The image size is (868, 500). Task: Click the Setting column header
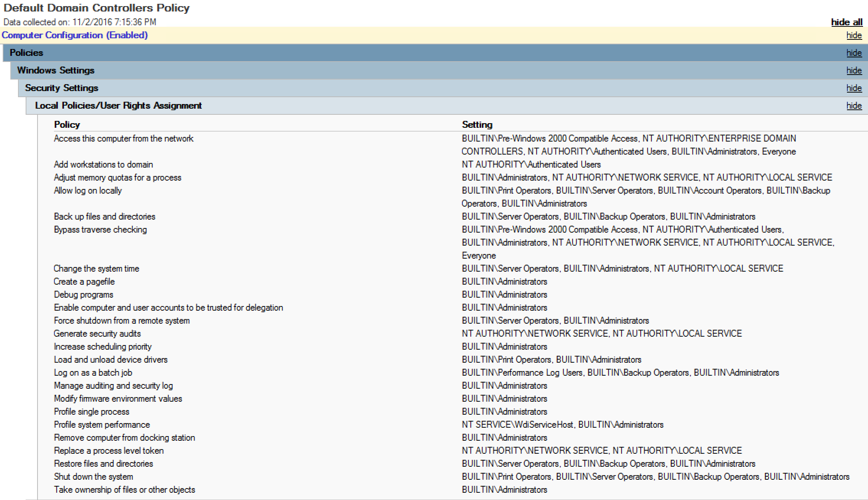pos(477,125)
